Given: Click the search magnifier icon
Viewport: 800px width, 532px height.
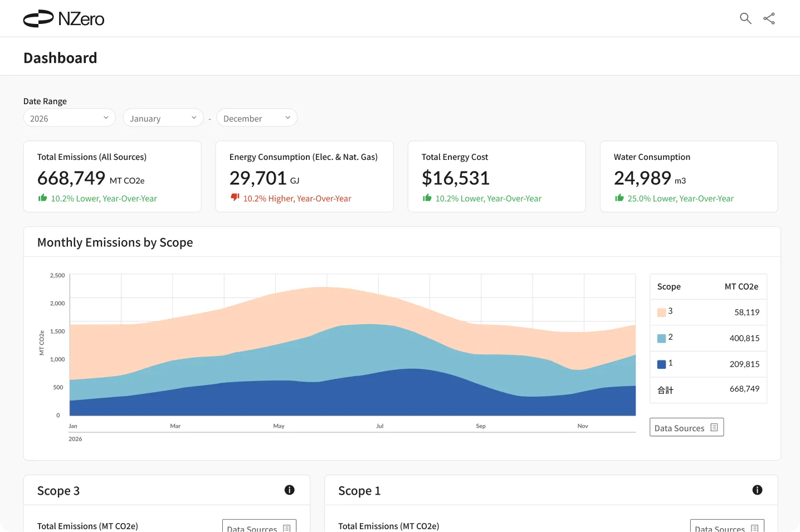Looking at the screenshot, I should (745, 18).
